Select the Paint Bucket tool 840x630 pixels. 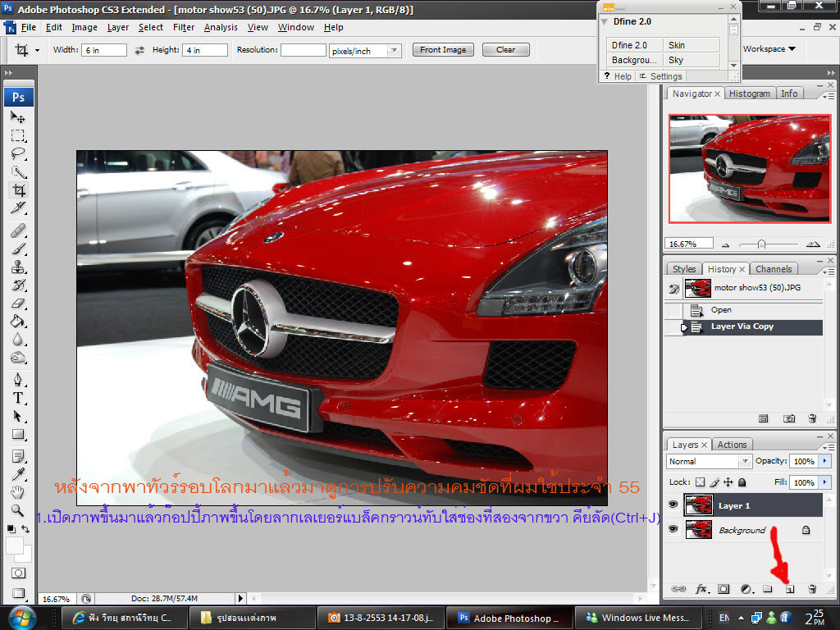18,322
